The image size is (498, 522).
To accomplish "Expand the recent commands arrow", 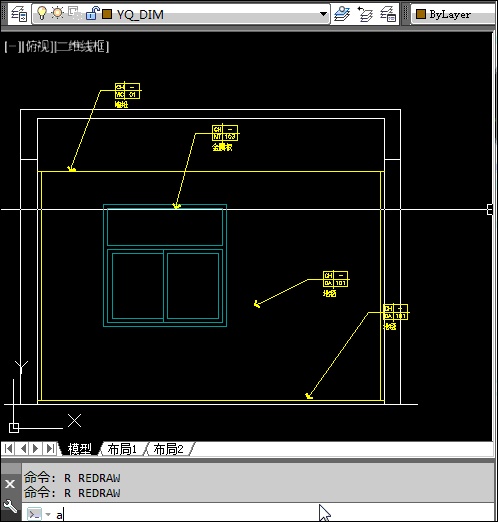I will [48, 514].
